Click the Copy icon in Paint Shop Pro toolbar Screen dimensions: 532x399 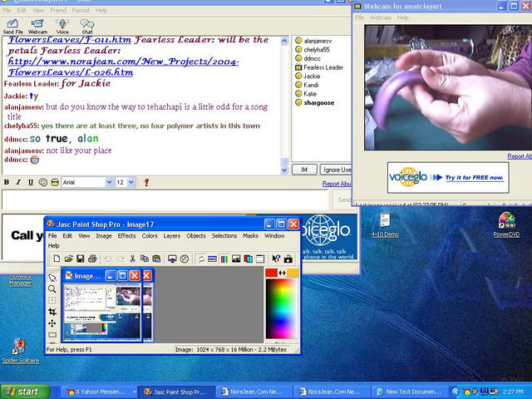click(144, 259)
